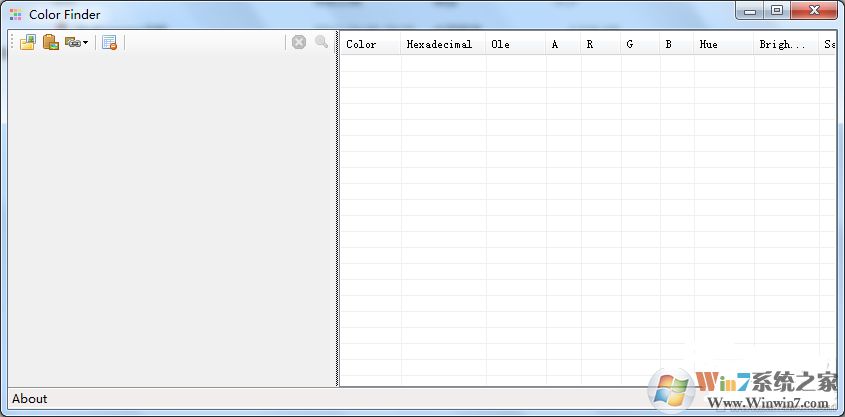Sort by the Hexadecimal column header
Screen dimensions: 845x417
(443, 44)
